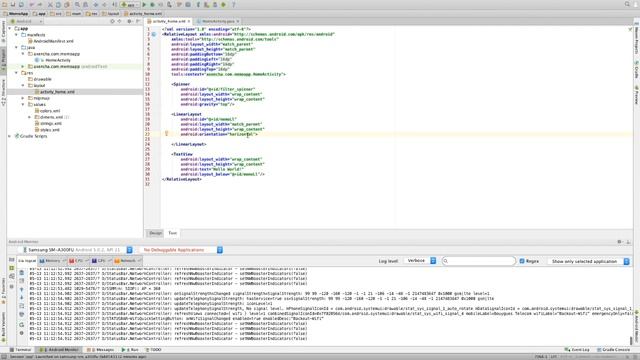
Task: Click the green screen record icon in Android Monitor
Action: (12, 268)
